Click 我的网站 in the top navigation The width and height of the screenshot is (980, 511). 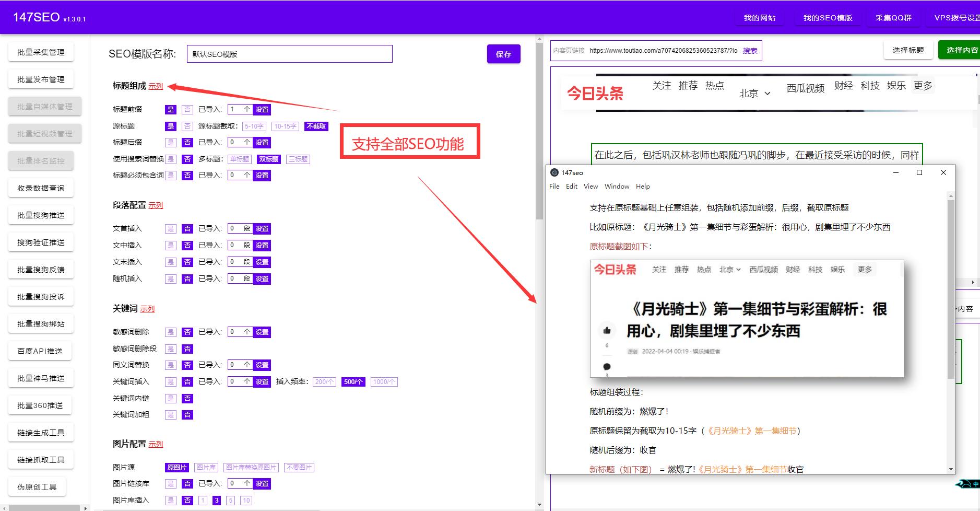pyautogui.click(x=759, y=17)
